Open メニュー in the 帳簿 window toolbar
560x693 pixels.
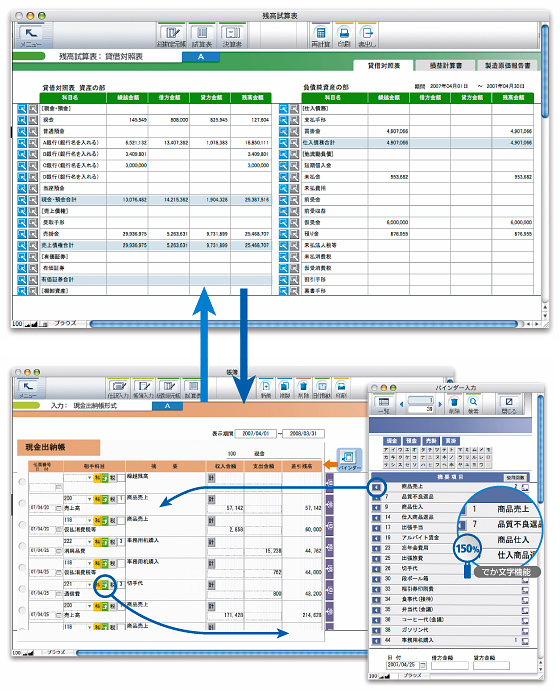(28, 389)
